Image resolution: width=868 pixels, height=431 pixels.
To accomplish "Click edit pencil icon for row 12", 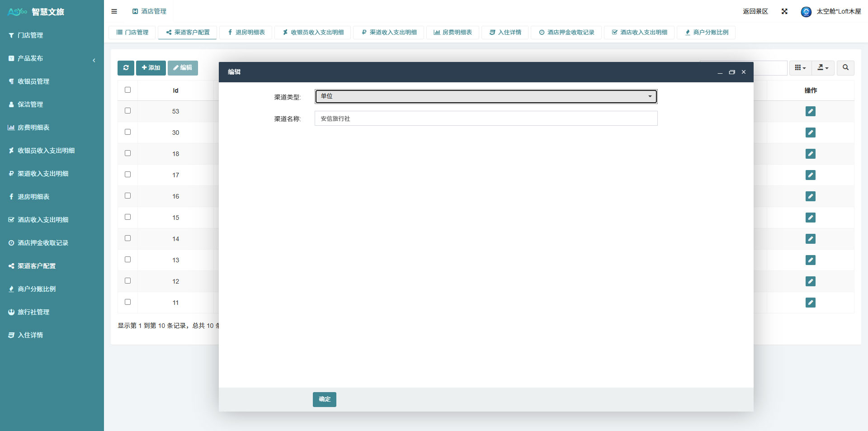I will 811,281.
